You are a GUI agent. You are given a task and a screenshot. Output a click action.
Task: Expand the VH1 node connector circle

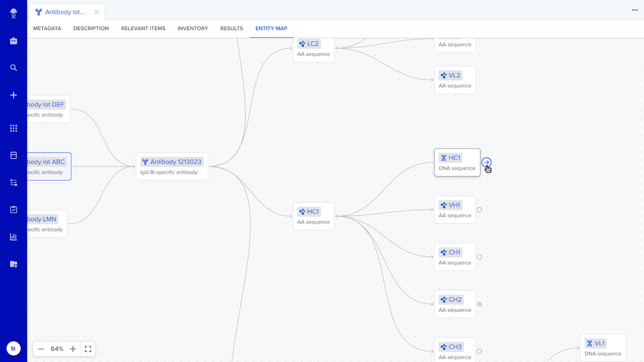pos(479,210)
